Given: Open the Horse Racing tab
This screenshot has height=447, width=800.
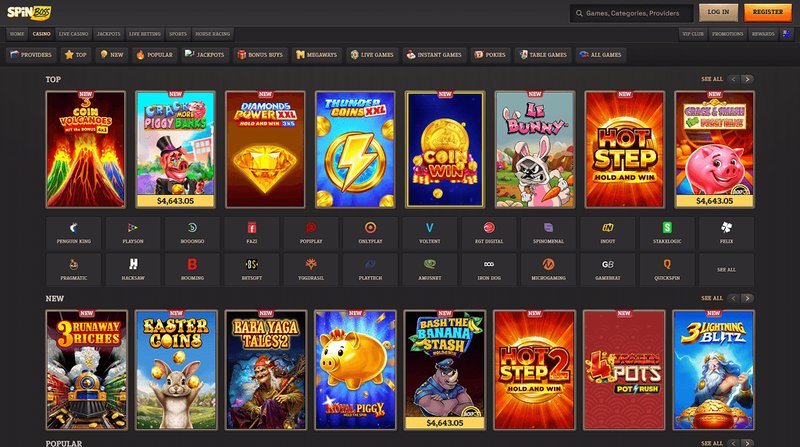Looking at the screenshot, I should [213, 34].
